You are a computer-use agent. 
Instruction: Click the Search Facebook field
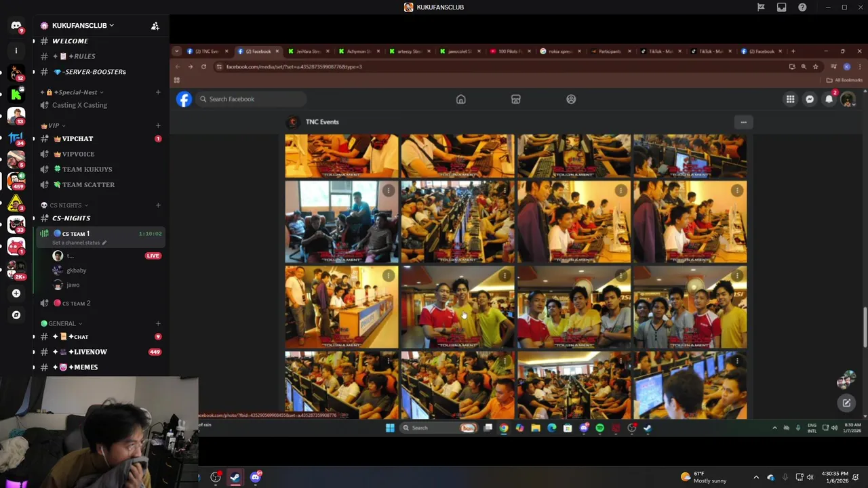[x=251, y=99]
